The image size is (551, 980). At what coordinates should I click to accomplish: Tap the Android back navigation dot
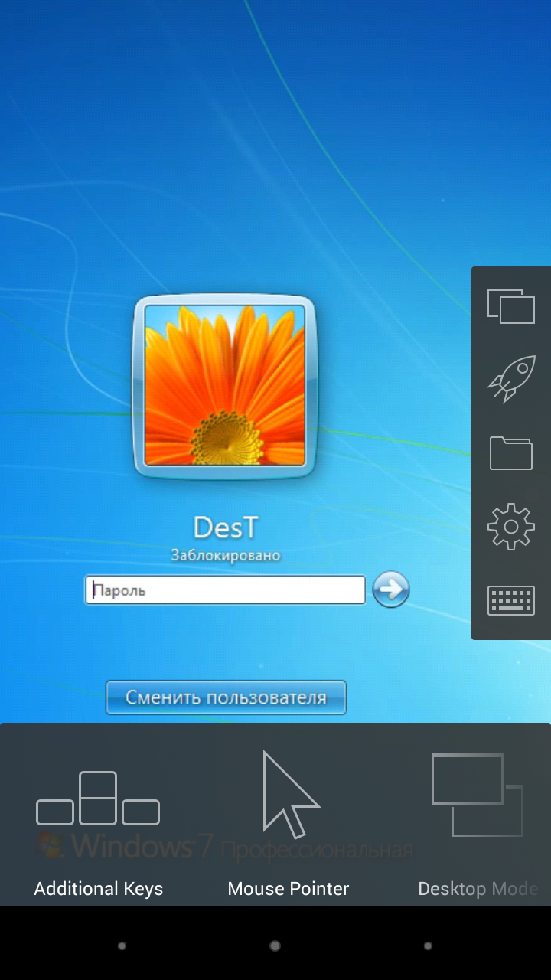[x=122, y=946]
